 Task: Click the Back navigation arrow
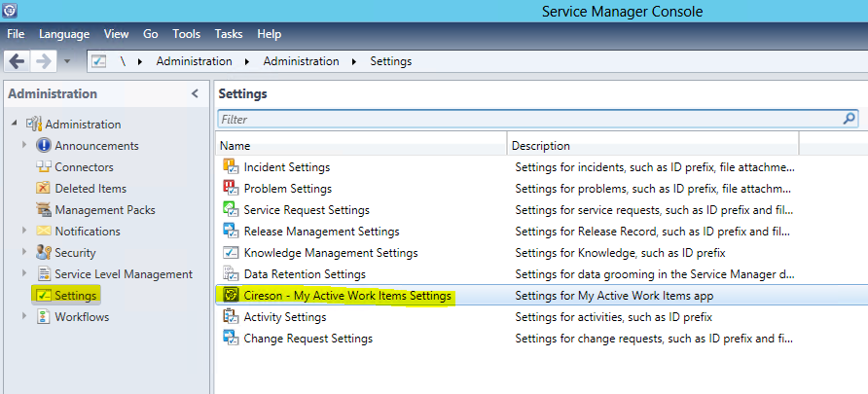point(17,61)
